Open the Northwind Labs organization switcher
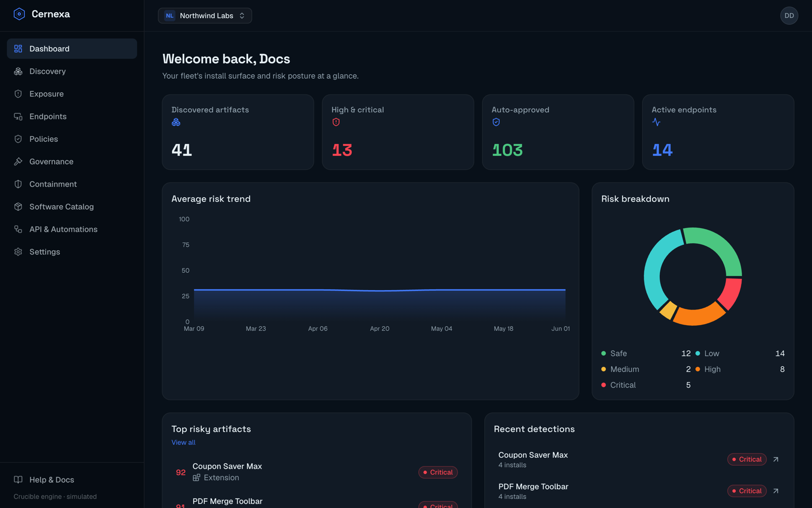The width and height of the screenshot is (812, 508). (x=205, y=16)
